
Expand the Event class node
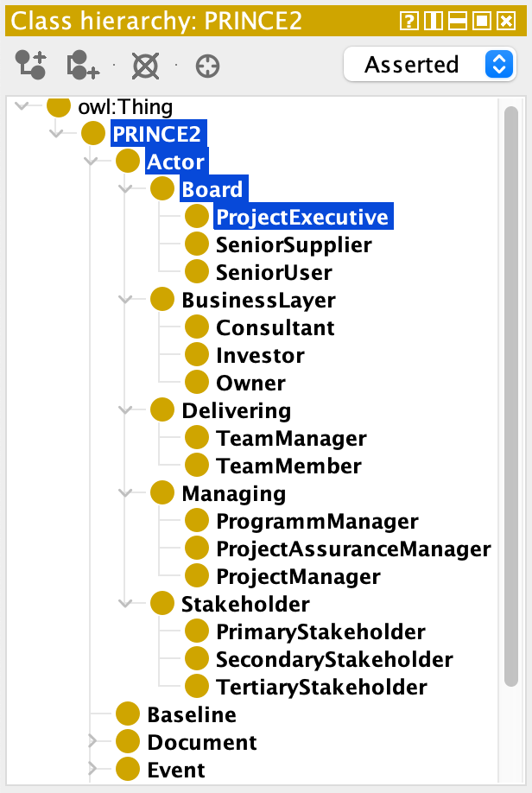click(92, 770)
